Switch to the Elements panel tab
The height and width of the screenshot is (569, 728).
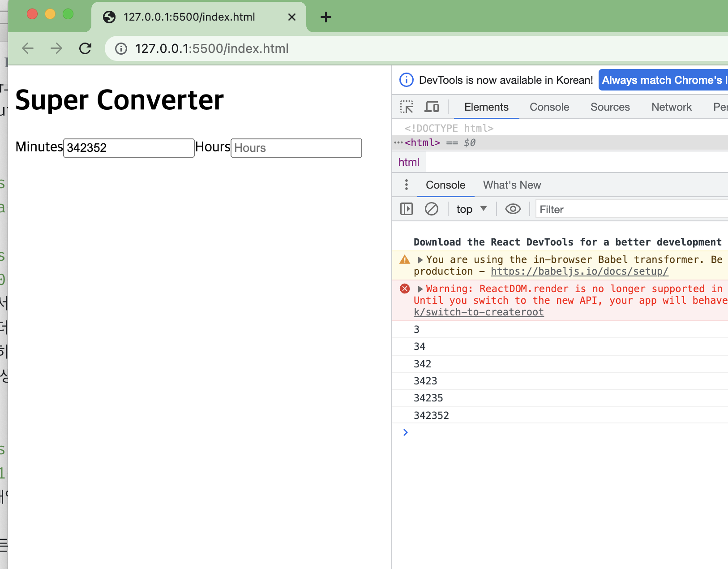coord(486,107)
